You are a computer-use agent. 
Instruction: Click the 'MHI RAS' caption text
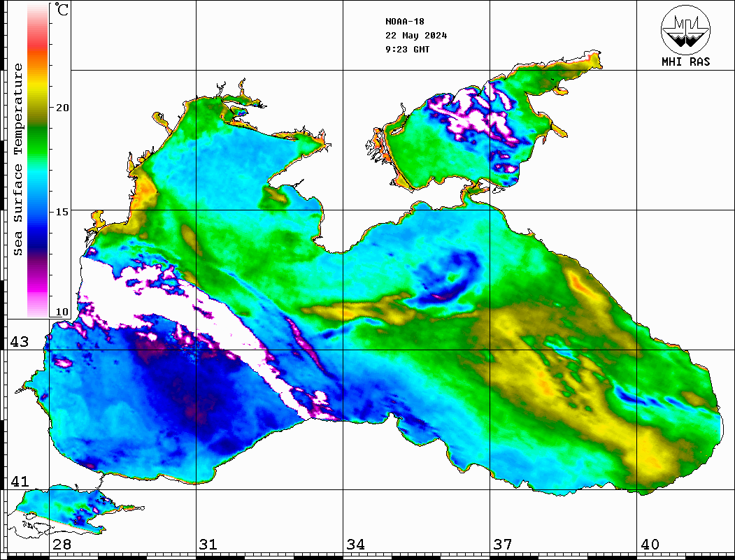coord(685,62)
